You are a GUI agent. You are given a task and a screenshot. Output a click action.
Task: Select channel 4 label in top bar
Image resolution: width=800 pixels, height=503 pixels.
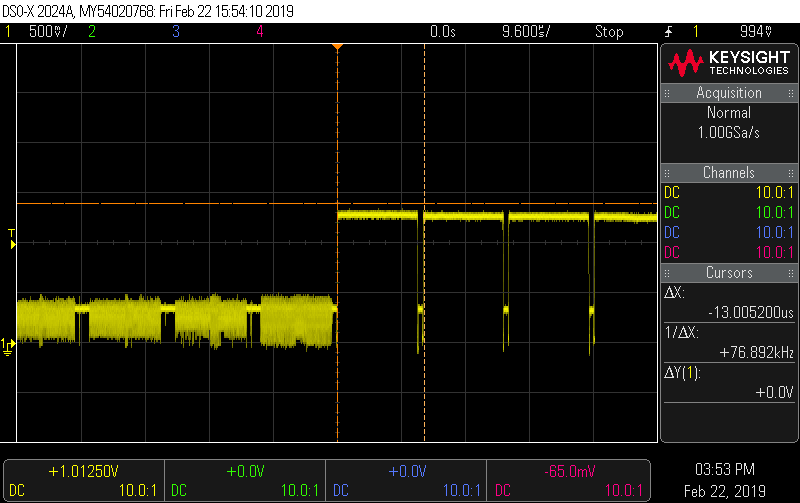[260, 32]
